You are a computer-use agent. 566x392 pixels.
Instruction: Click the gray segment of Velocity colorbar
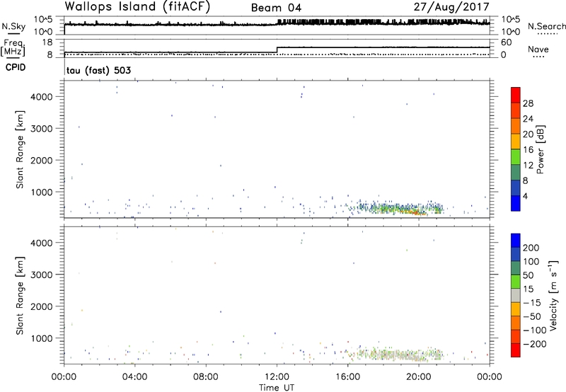coord(516,295)
